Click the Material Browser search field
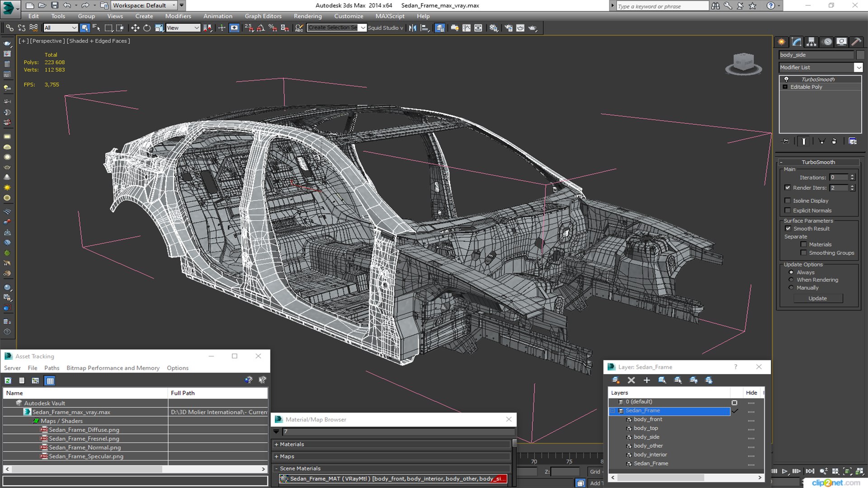 coord(398,432)
